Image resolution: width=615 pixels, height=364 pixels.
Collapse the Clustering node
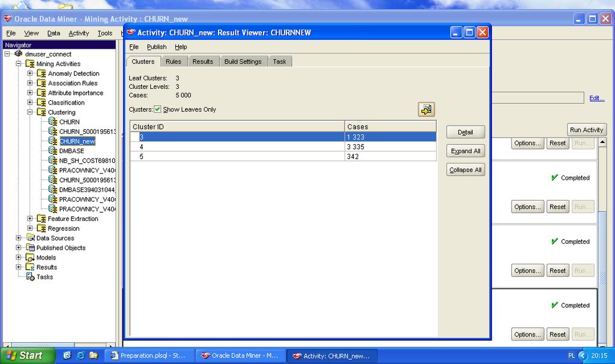30,112
